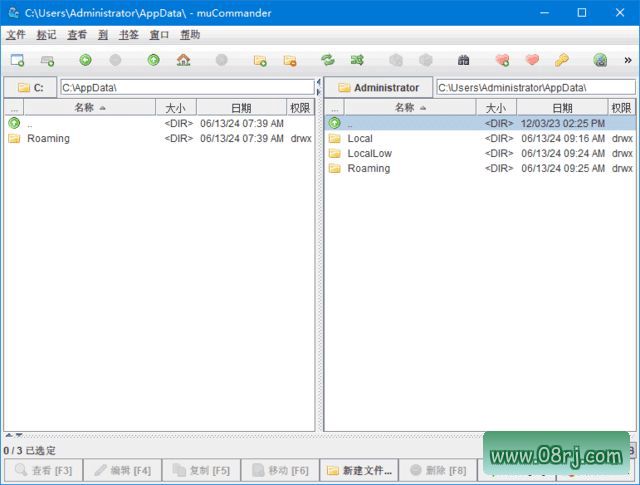Open the 标记 menu
The height and width of the screenshot is (485, 640).
tap(46, 35)
